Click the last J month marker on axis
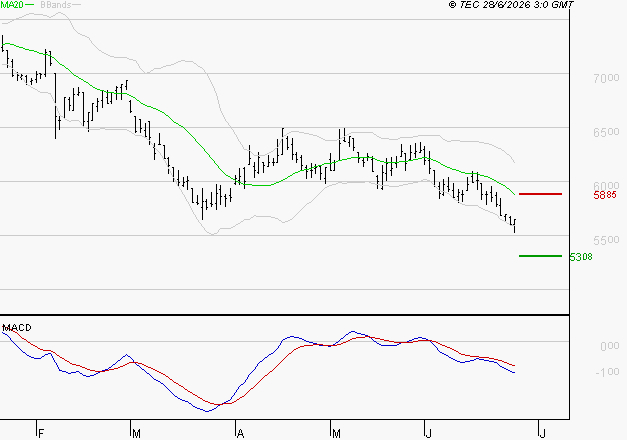This screenshot has height=440, width=627. click(x=543, y=434)
